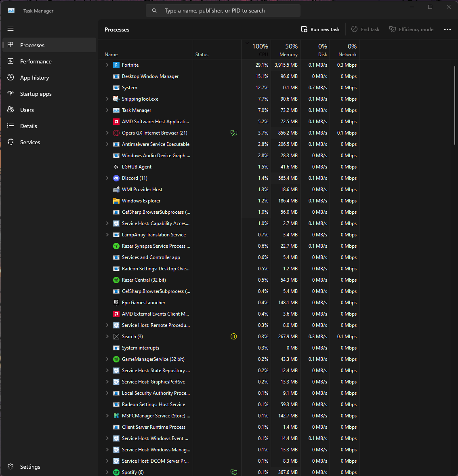Image resolution: width=458 pixels, height=476 pixels.
Task: Click the AMD External Events Client icon
Action: point(116,314)
